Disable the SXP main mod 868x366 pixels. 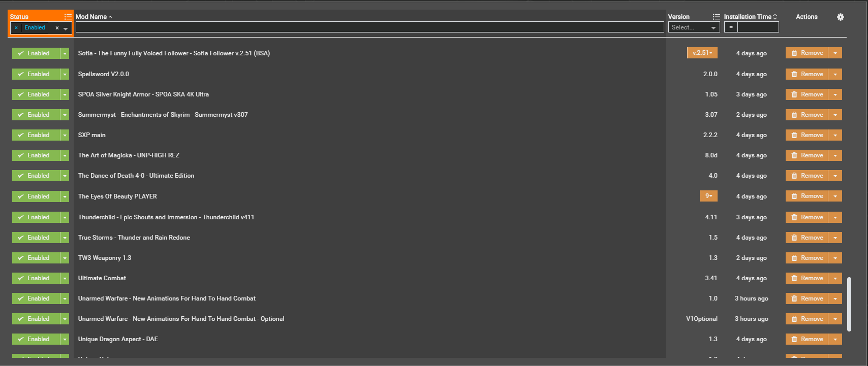(35, 135)
